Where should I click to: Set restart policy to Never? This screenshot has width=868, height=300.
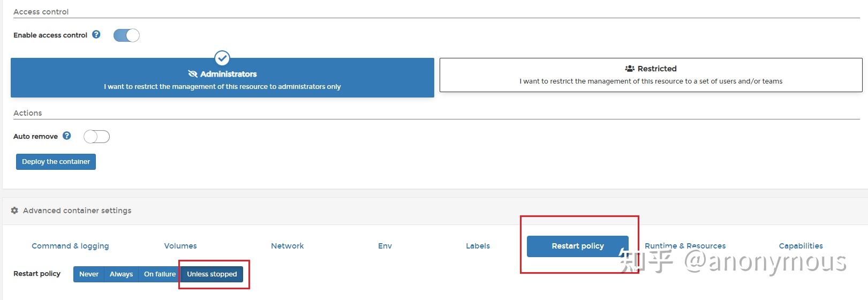coord(89,274)
